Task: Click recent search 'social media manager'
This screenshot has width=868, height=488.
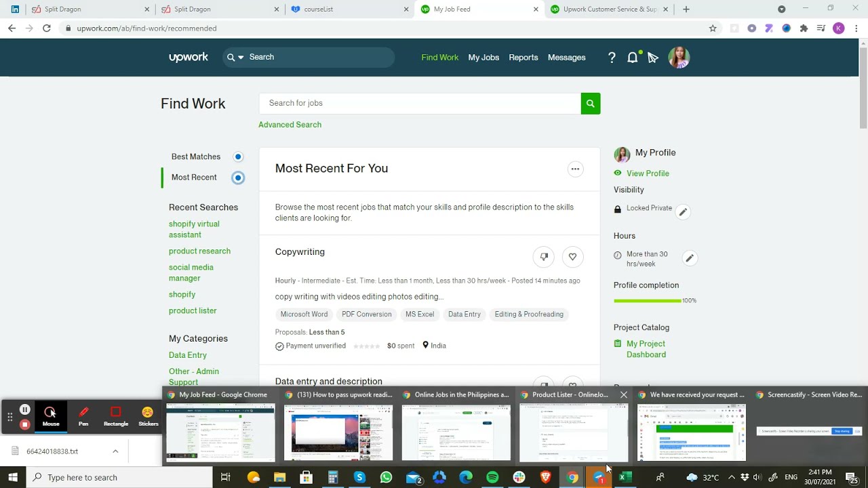Action: point(191,272)
